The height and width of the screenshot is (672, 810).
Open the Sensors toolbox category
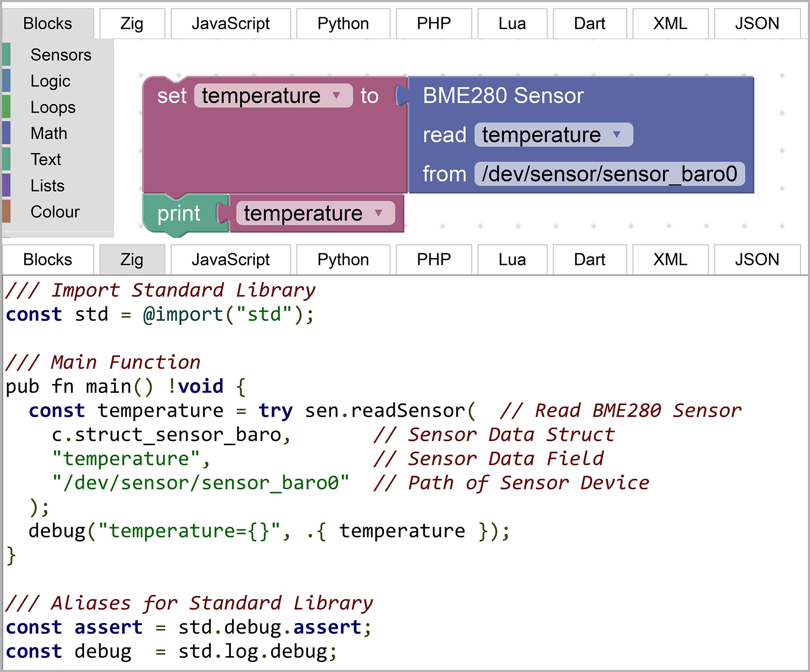[61, 55]
